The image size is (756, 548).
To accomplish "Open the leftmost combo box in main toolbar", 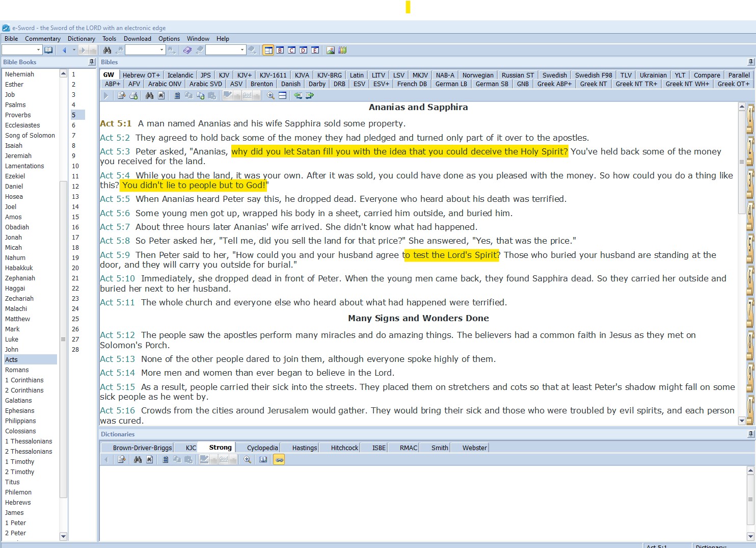I will (21, 50).
